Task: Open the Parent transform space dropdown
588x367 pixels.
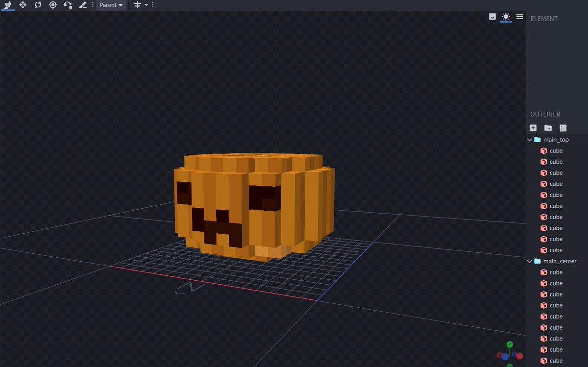Action: pyautogui.click(x=111, y=5)
